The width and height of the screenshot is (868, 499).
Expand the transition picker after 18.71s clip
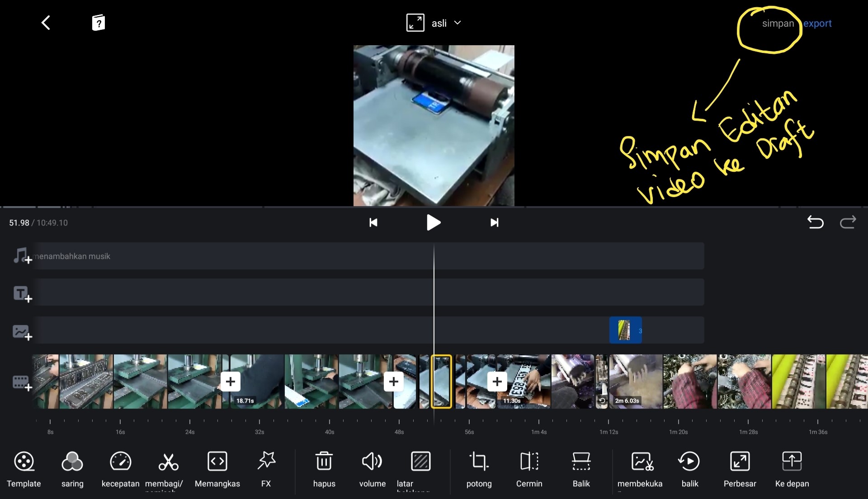tap(230, 381)
